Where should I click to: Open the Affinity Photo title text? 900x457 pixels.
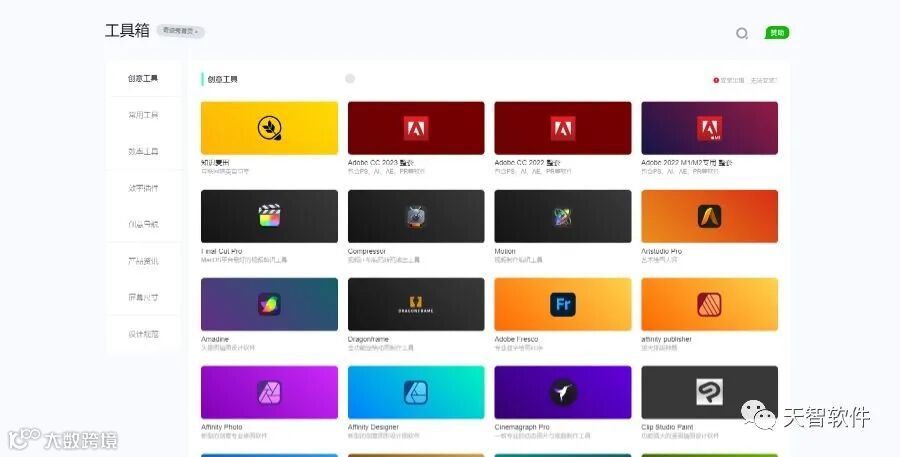[x=222, y=427]
